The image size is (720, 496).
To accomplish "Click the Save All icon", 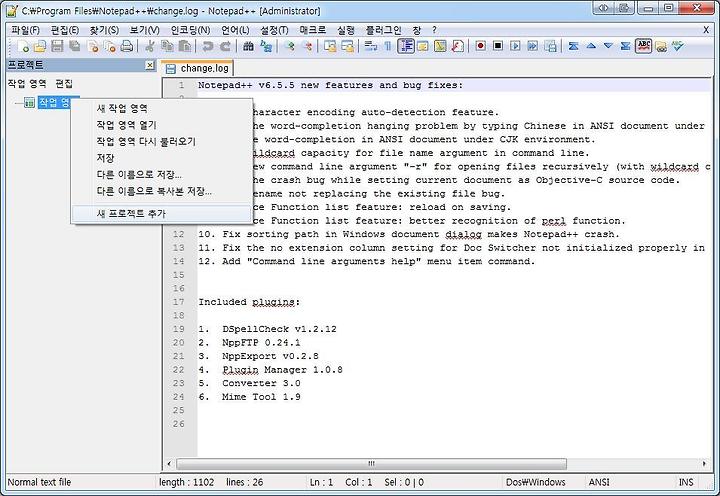I will [74, 46].
